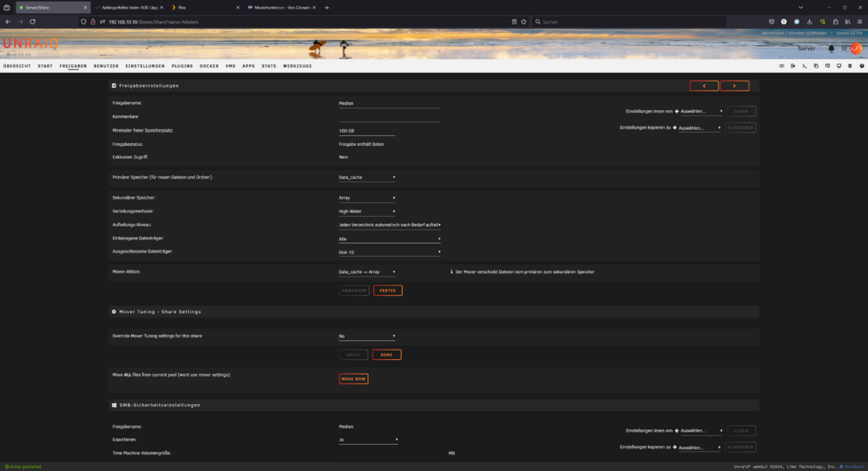This screenshot has height=471, width=868.
Task: Click the ANWENDEN button
Action: [x=354, y=291]
